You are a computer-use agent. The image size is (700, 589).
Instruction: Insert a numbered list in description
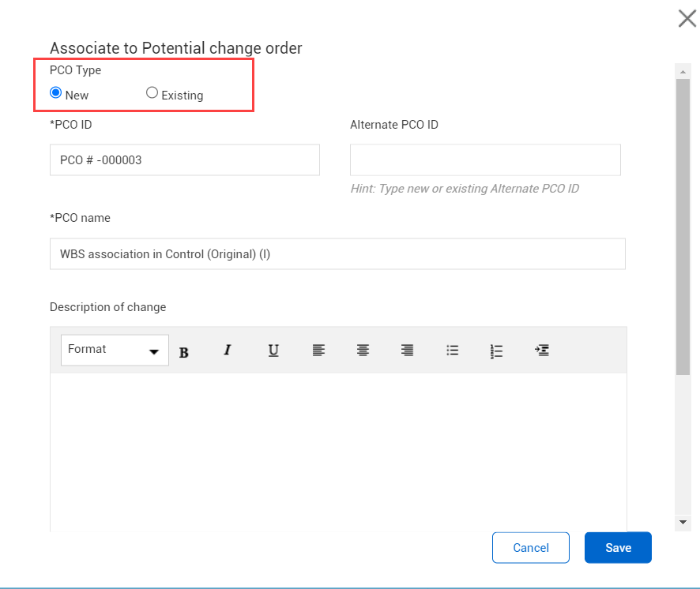[496, 351]
